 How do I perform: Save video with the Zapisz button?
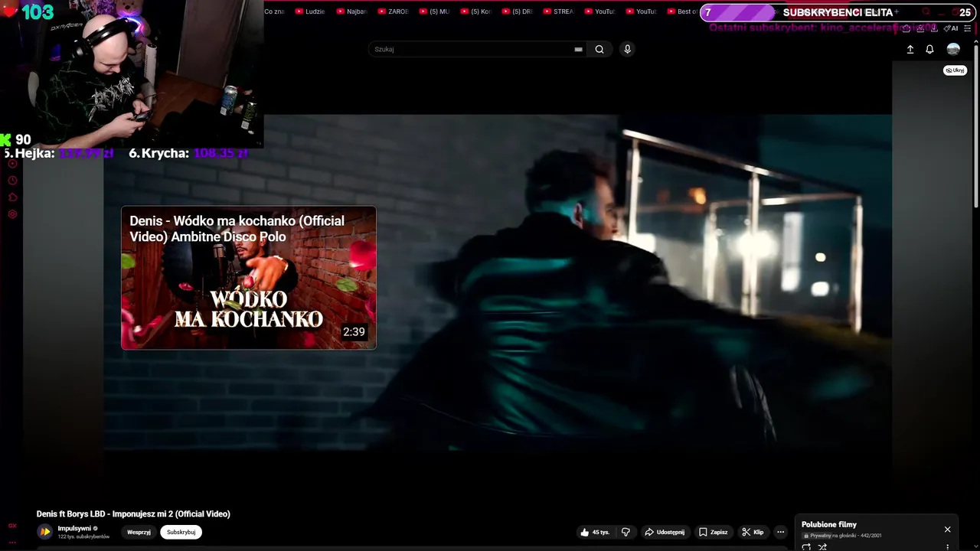(713, 532)
